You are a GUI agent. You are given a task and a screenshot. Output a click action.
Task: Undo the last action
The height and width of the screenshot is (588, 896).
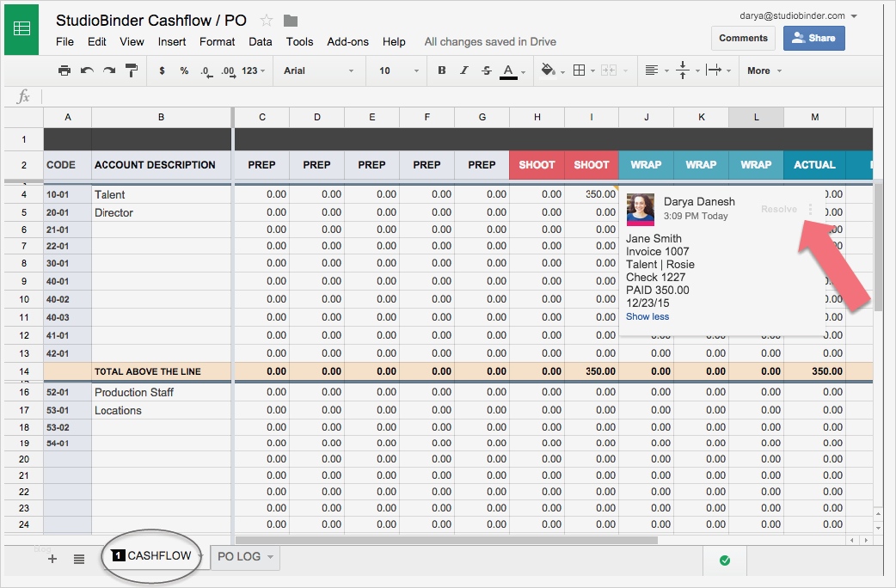click(87, 70)
